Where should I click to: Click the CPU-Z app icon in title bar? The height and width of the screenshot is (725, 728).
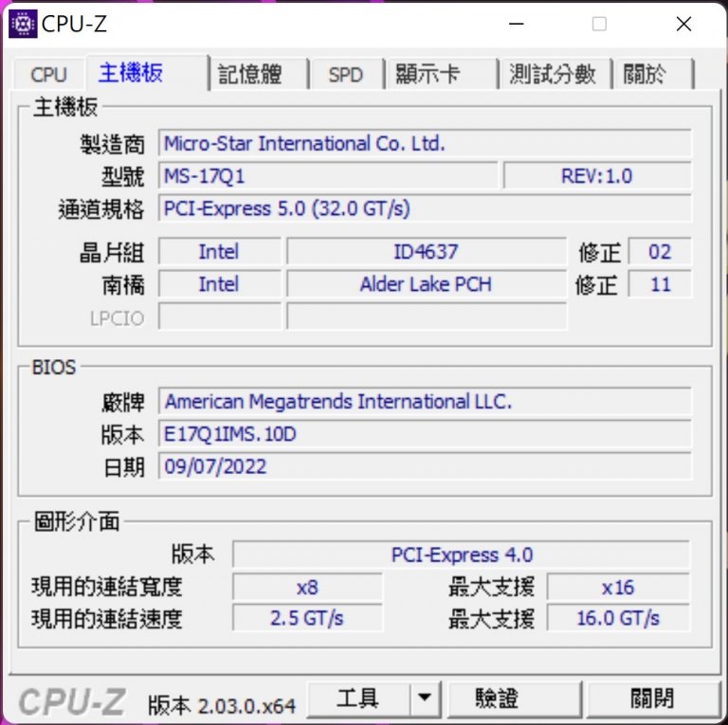[x=23, y=23]
